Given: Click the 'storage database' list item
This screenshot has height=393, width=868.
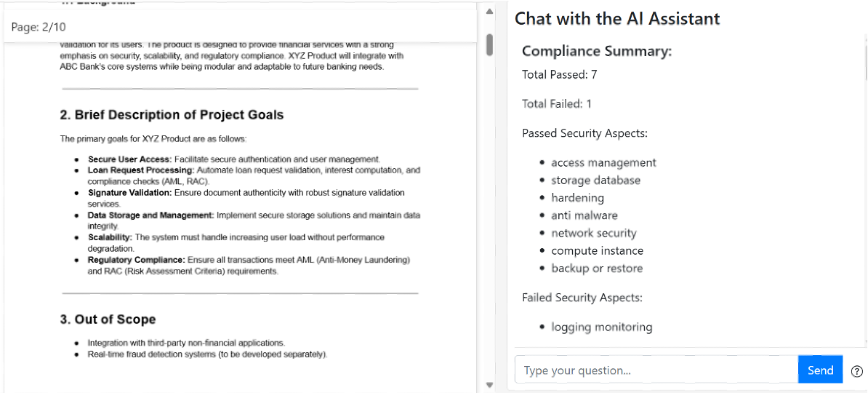Looking at the screenshot, I should tap(595, 180).
